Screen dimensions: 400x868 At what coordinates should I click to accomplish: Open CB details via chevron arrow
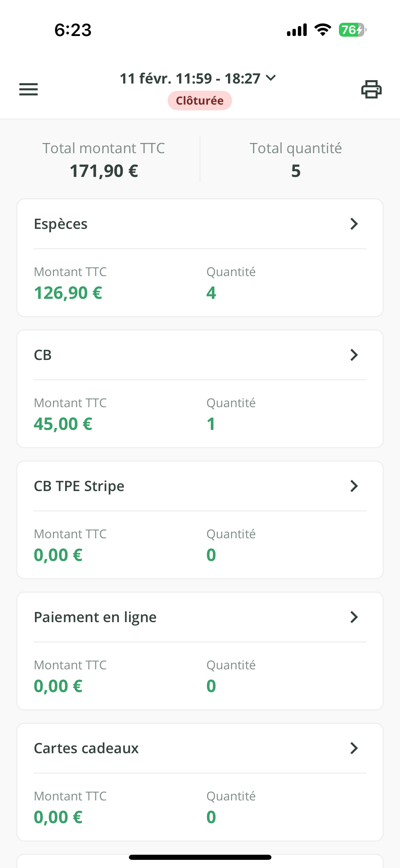(354, 355)
